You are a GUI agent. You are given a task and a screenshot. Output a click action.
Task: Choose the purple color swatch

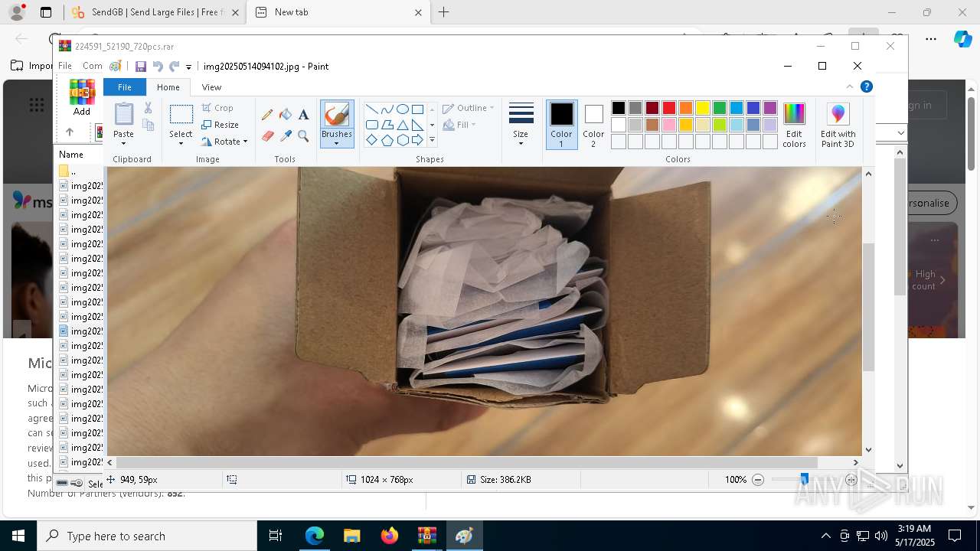pos(770,108)
